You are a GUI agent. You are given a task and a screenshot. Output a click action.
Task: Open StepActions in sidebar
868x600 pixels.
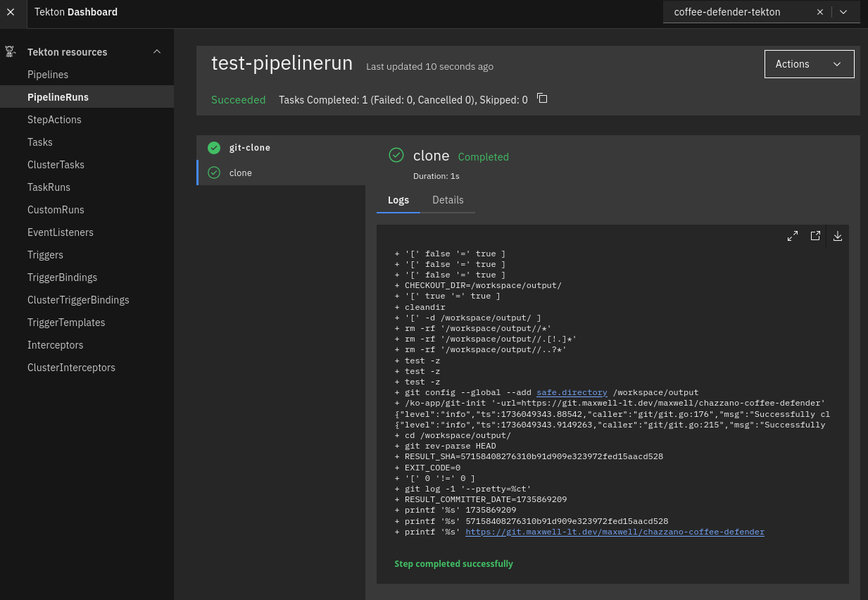coord(87,120)
